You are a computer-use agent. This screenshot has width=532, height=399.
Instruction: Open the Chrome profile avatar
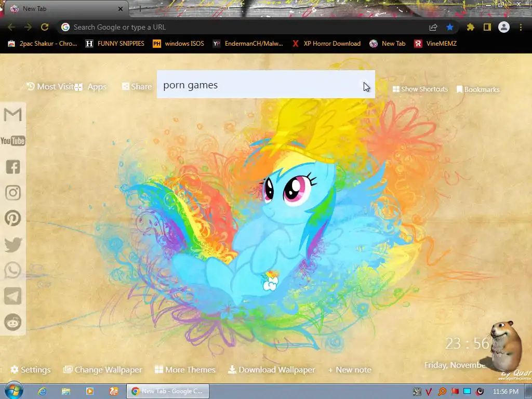click(x=504, y=27)
